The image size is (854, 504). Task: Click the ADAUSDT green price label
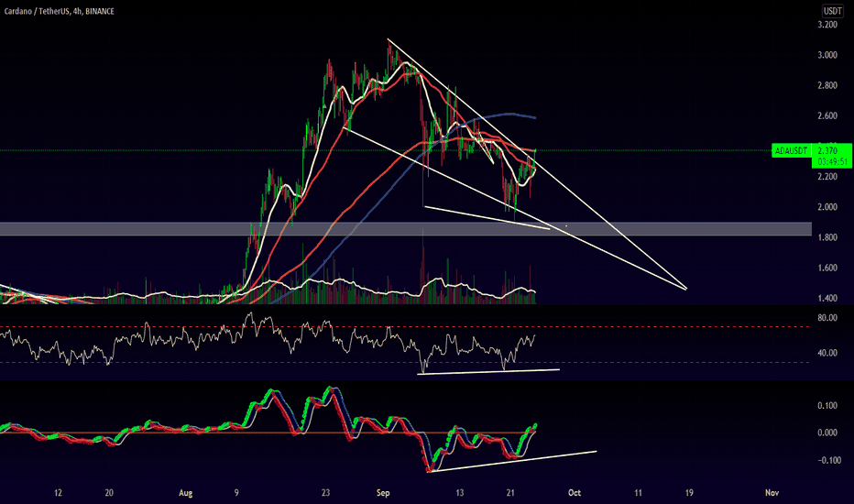click(x=791, y=151)
